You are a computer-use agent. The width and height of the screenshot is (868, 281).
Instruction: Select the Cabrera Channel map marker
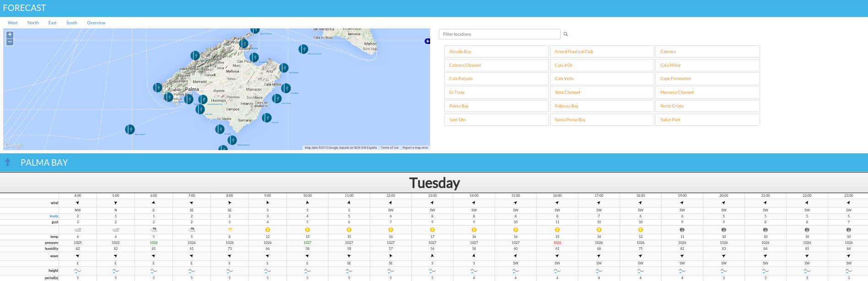pos(232,140)
